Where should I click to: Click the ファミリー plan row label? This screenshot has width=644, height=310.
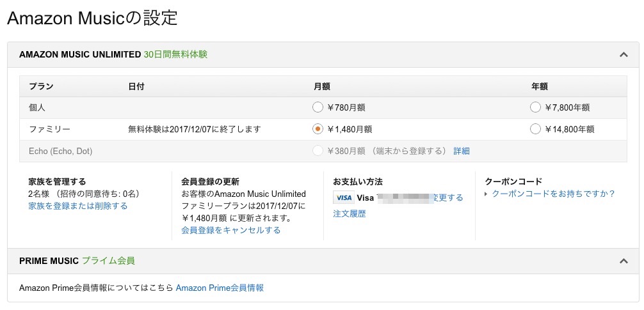50,130
